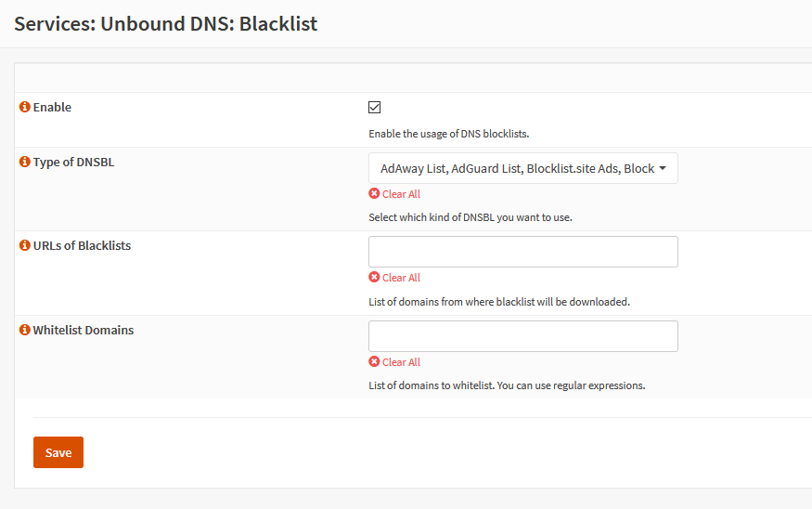812x509 pixels.
Task: Open the Type of DNSBL dropdown list
Action: [523, 168]
